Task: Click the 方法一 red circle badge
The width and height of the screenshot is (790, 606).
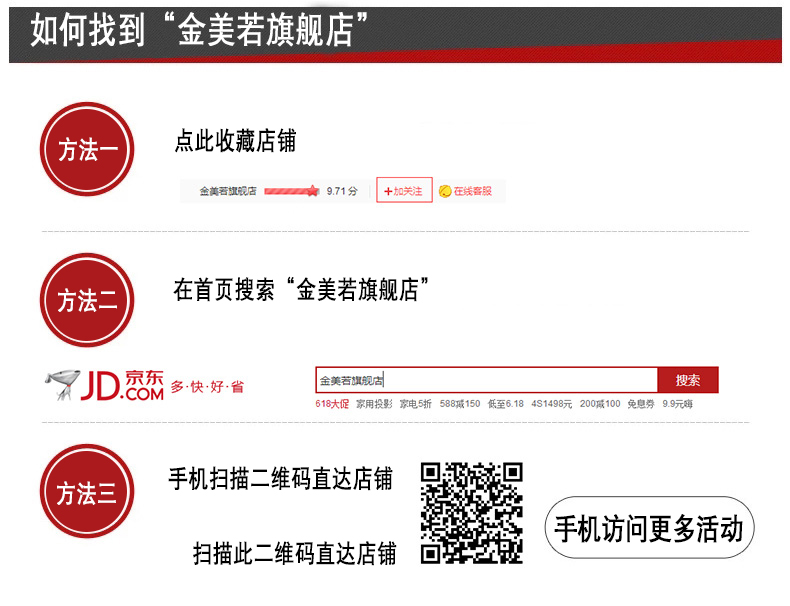Action: pyautogui.click(x=87, y=149)
